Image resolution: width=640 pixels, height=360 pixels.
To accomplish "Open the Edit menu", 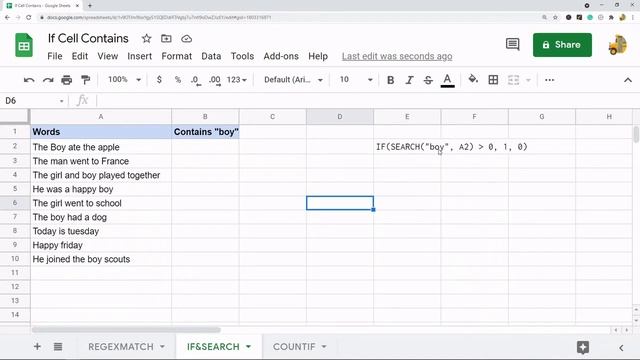I will tap(80, 56).
